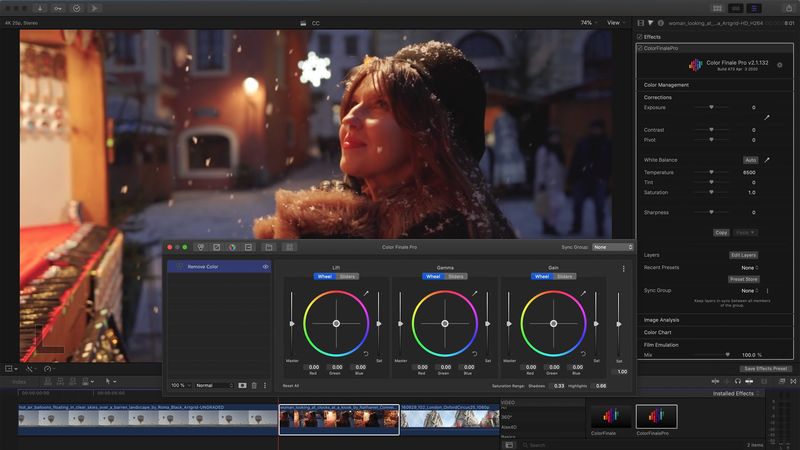Disable the ColorFinalePro effect checkbox

[640, 47]
